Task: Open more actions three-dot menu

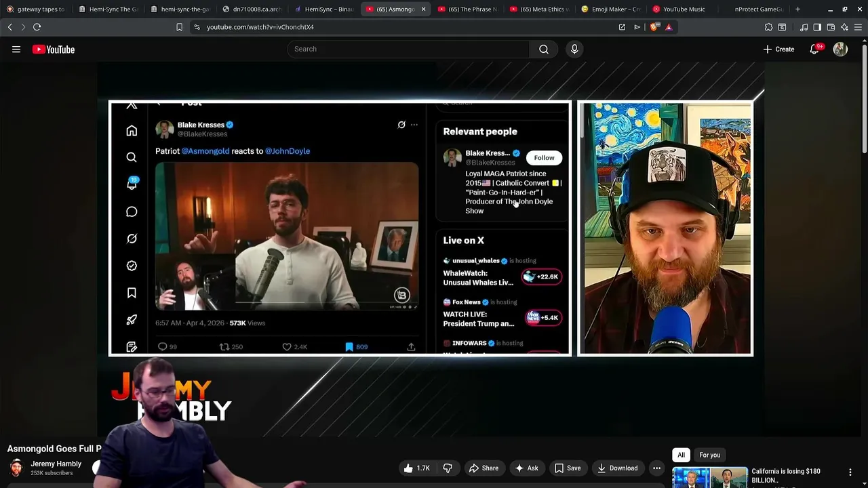Action: tap(656, 468)
